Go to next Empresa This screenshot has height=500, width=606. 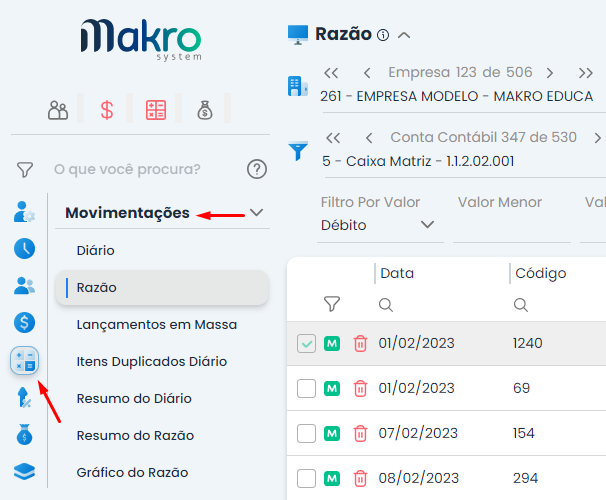tap(550, 73)
